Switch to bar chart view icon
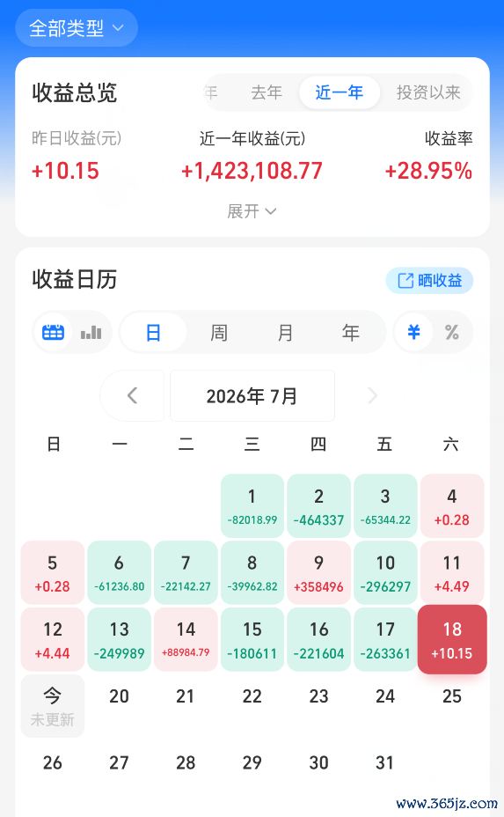The image size is (504, 817). point(91,332)
